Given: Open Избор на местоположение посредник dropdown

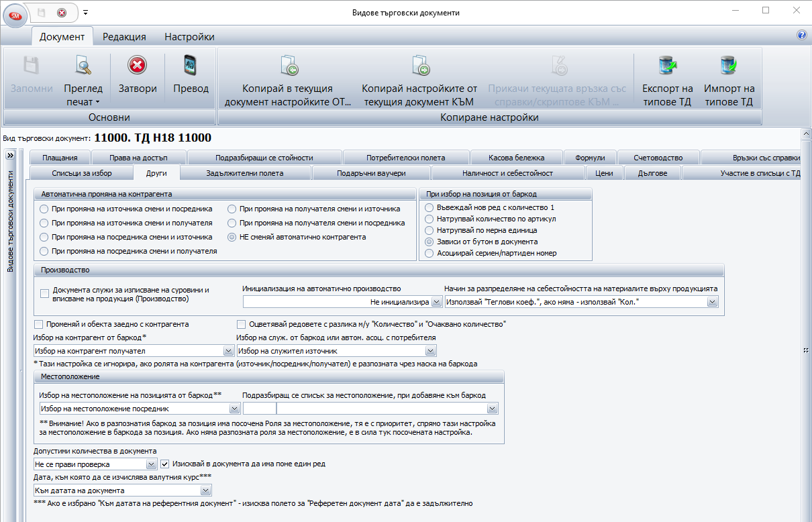Looking at the screenshot, I should point(235,409).
